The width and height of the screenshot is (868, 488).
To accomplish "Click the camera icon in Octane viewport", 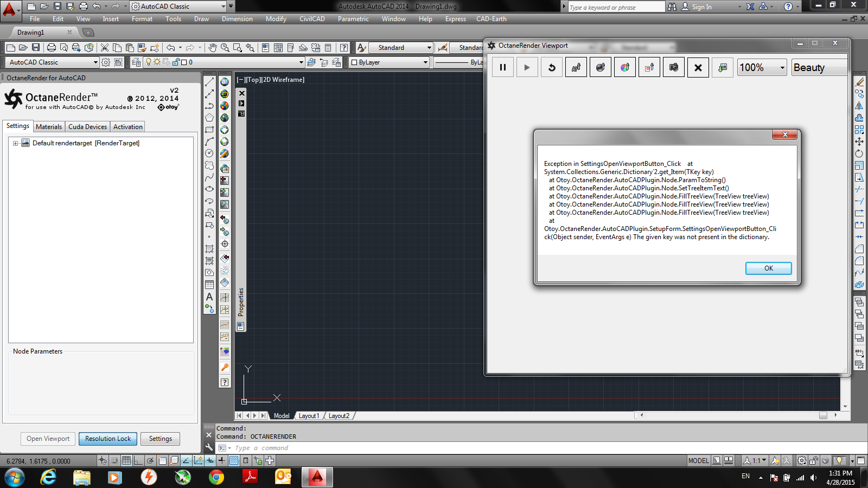I will 674,68.
